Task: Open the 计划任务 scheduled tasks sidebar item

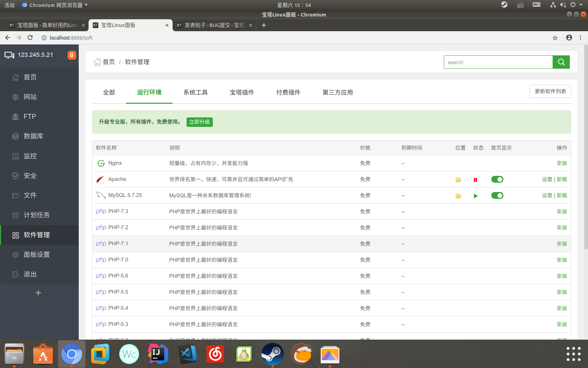Action: point(39,215)
